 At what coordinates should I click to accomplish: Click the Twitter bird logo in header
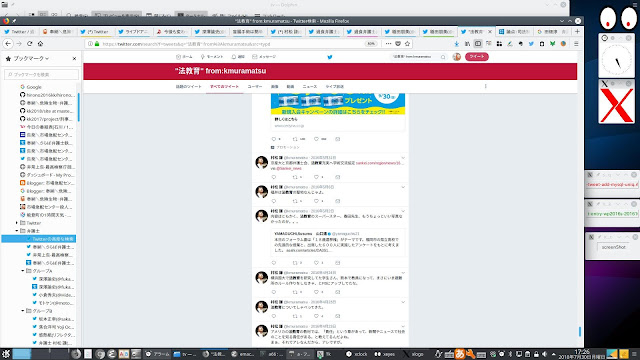pos(330,57)
